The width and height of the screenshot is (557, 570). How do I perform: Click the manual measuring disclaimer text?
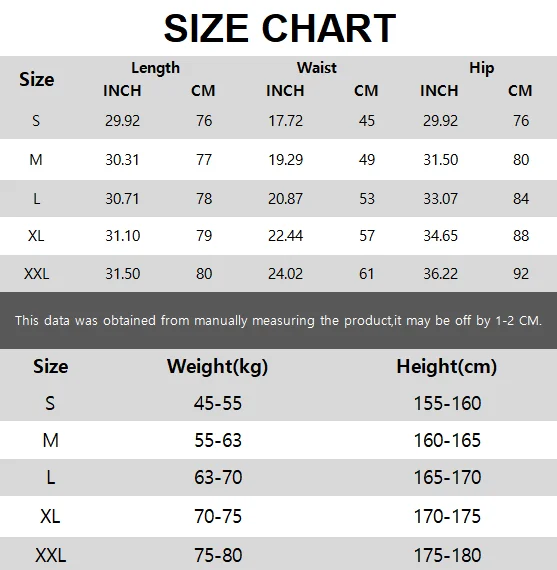coord(278,321)
